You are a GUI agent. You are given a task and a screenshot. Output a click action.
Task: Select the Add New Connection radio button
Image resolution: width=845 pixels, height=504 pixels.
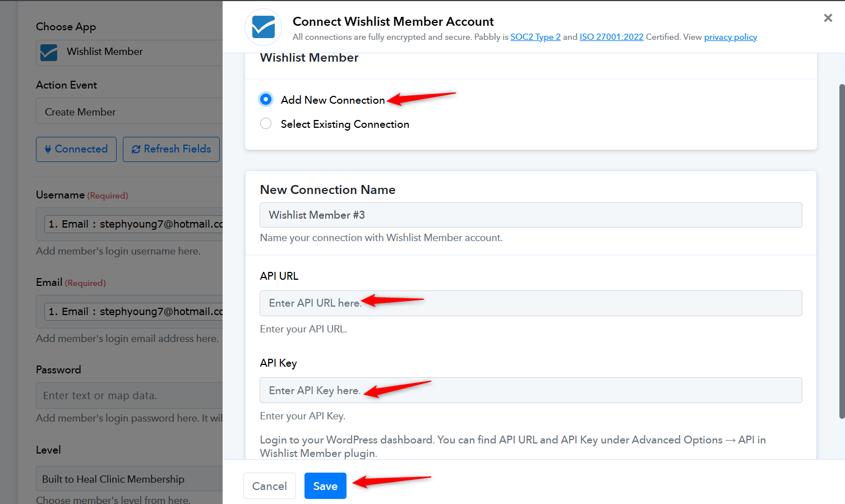pos(266,100)
